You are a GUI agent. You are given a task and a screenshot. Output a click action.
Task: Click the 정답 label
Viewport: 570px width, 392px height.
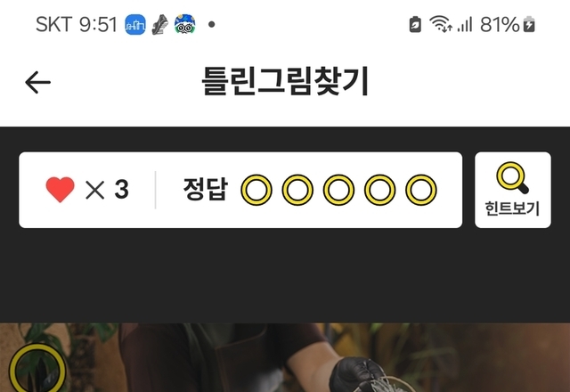[x=206, y=189]
